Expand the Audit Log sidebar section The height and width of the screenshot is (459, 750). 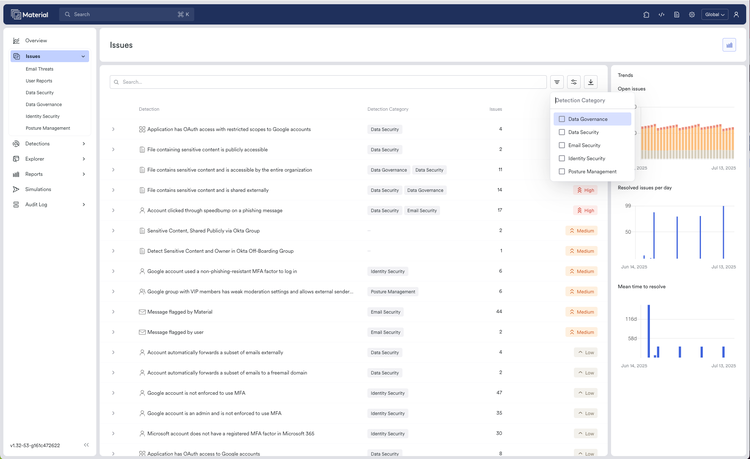pyautogui.click(x=84, y=205)
